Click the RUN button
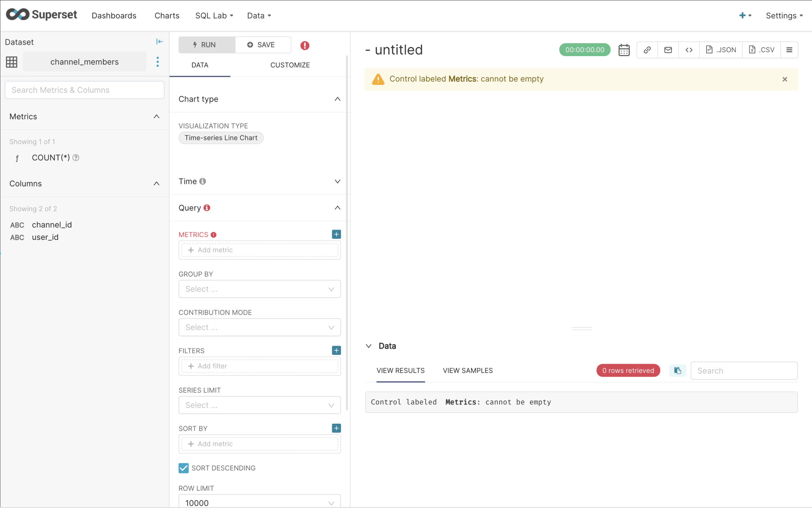Image resolution: width=812 pixels, height=508 pixels. click(207, 44)
